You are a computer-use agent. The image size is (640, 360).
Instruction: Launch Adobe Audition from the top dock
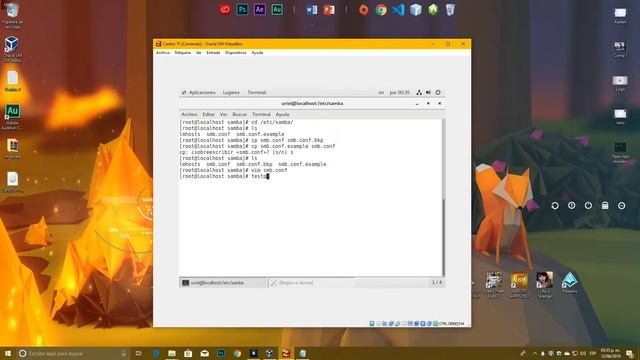[277, 9]
